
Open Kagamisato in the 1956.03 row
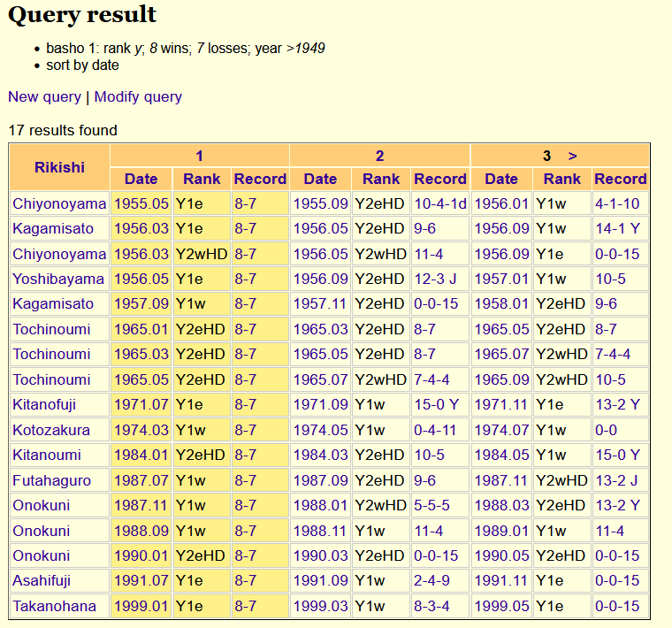53,228
